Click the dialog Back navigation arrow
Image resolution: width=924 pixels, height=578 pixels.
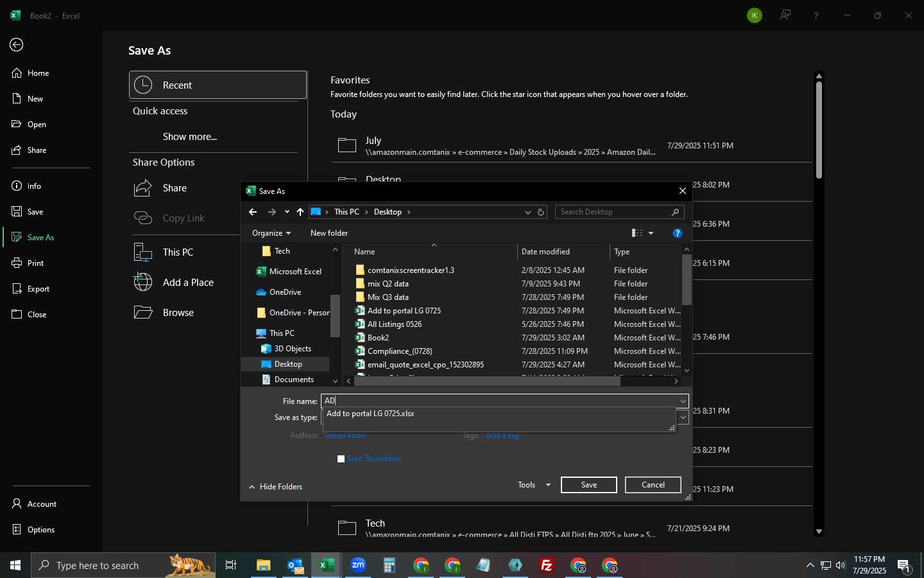point(253,212)
